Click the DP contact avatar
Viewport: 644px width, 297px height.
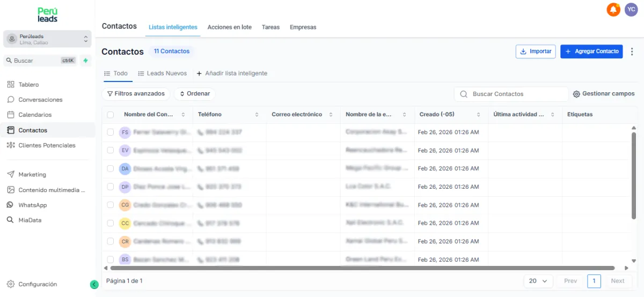point(125,187)
